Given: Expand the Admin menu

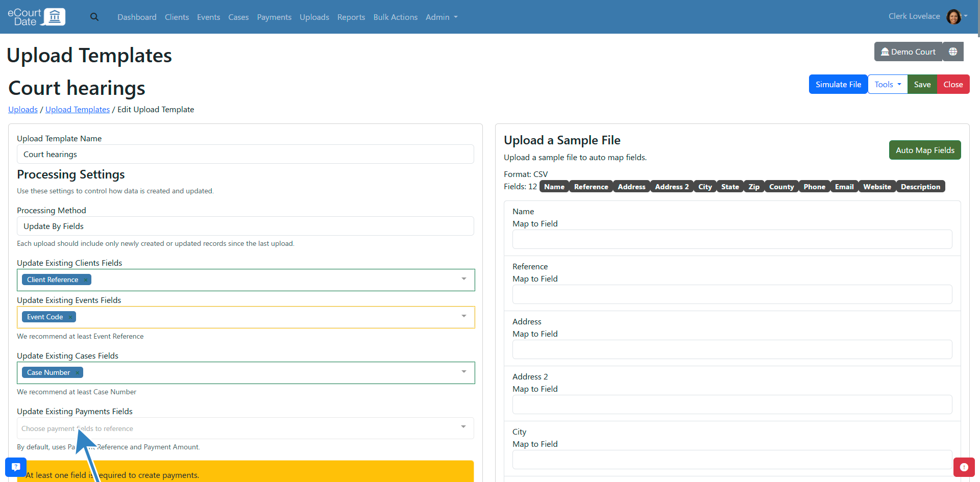Looking at the screenshot, I should [442, 17].
